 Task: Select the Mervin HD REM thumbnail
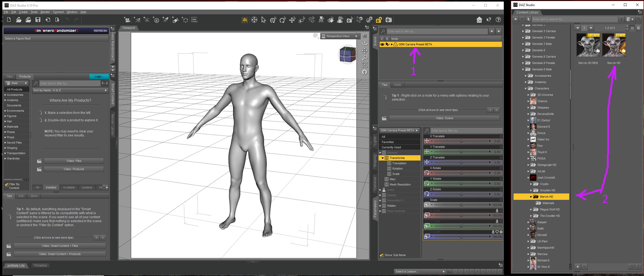588,45
